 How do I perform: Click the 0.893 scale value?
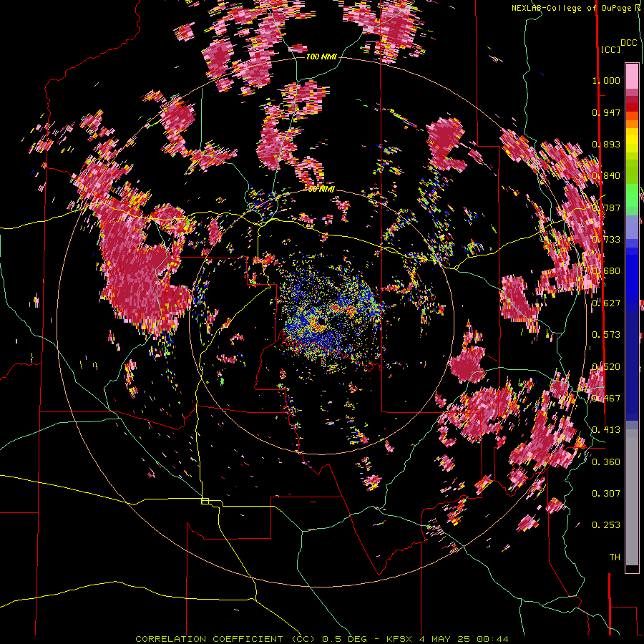606,144
